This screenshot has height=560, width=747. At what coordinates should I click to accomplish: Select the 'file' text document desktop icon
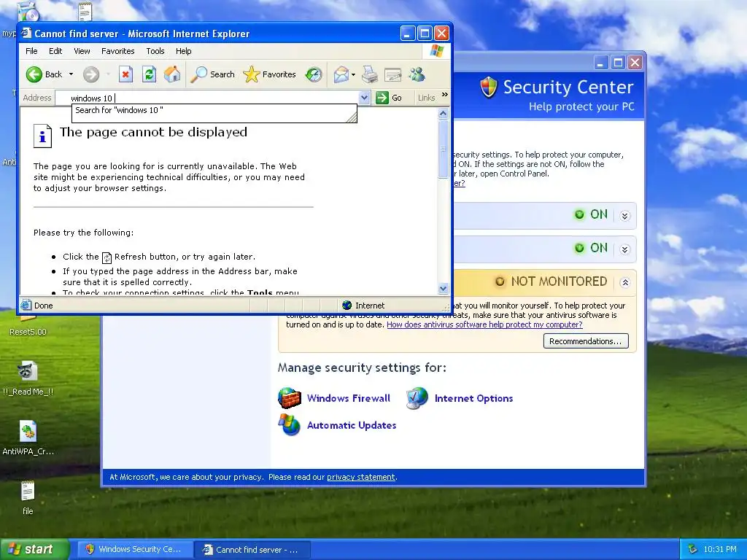click(x=28, y=497)
